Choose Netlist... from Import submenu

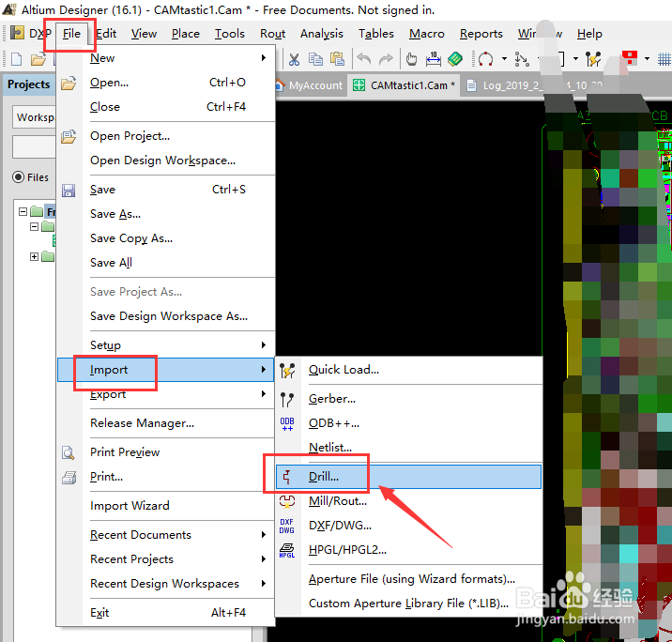point(408,448)
